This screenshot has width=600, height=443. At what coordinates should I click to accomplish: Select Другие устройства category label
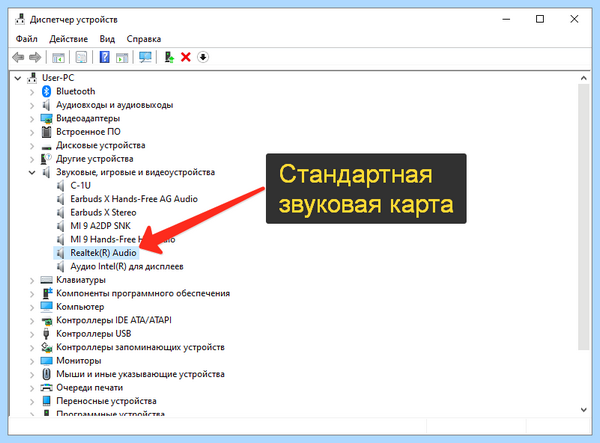(95, 158)
